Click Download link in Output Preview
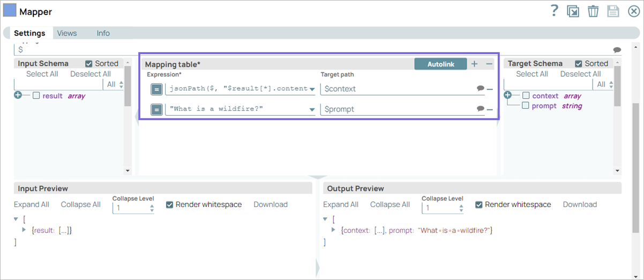The height and width of the screenshot is (280, 644). coord(580,204)
